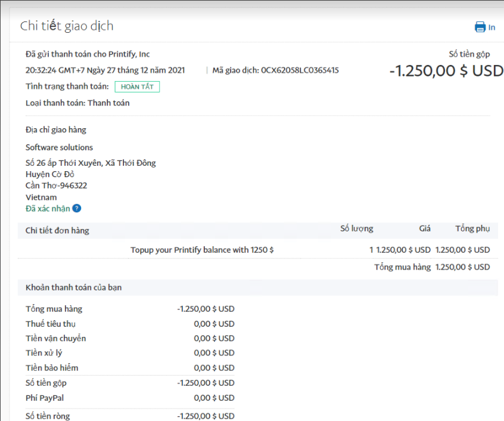Viewport: 504px width, 421px height.
Task: Select the Tổng phụ column header
Action: [x=472, y=228]
